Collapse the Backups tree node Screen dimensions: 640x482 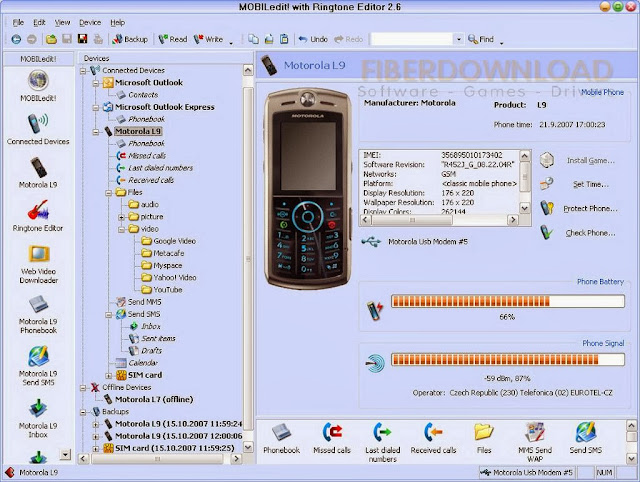tap(83, 412)
